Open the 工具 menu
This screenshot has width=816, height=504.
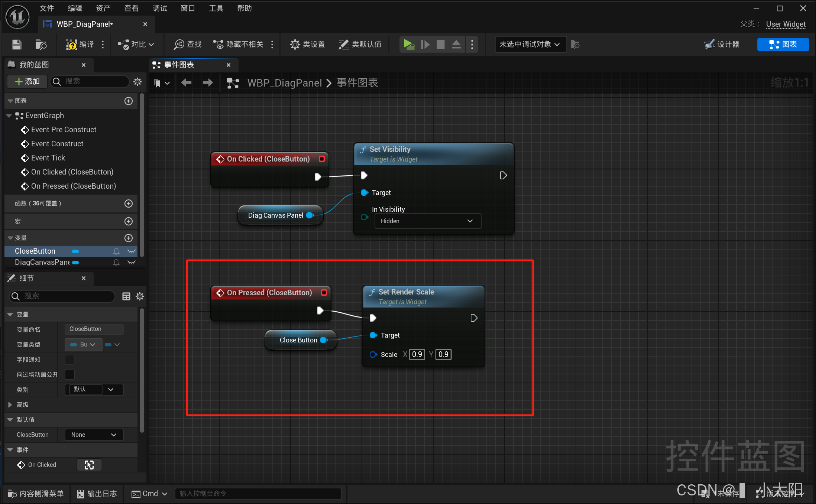(216, 8)
